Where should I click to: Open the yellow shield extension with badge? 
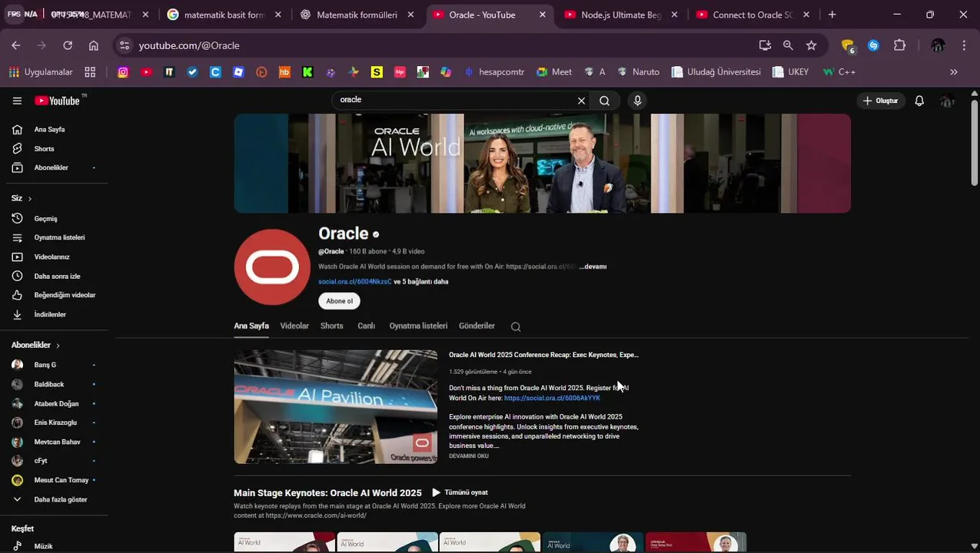848,46
